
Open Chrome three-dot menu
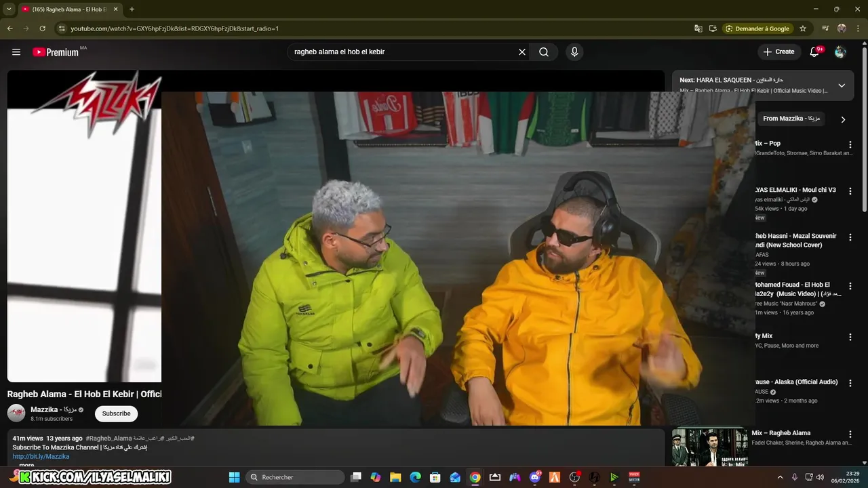(858, 28)
